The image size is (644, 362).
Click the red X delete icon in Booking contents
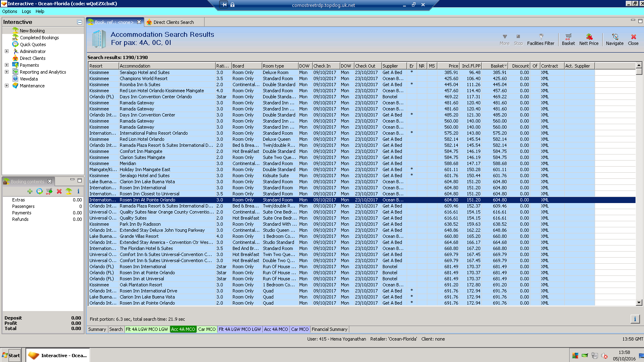(59, 191)
